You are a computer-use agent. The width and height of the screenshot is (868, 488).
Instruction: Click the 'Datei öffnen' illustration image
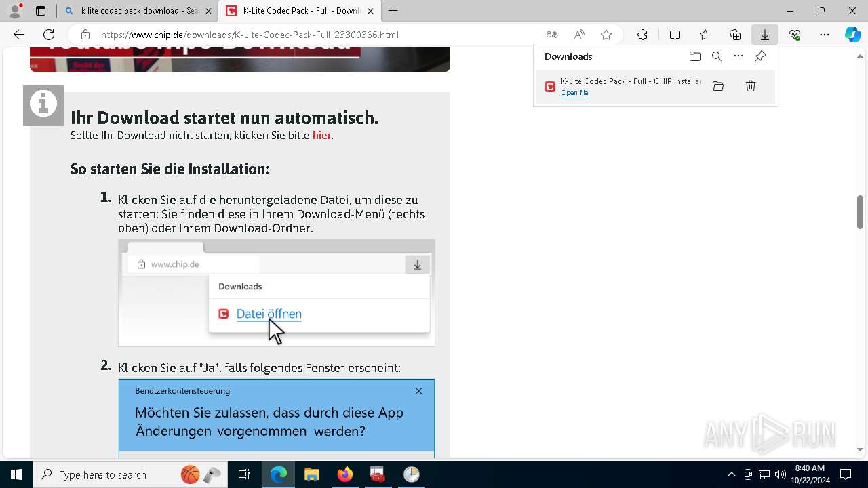coord(277,293)
